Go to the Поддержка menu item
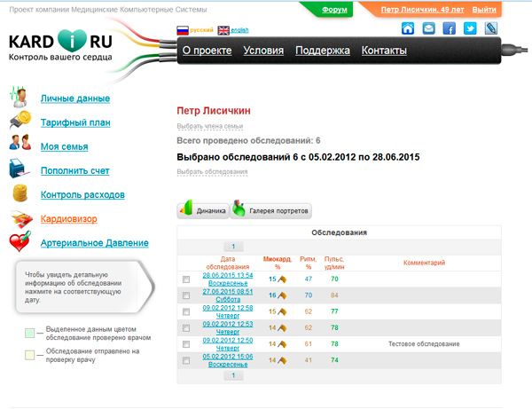This screenshot has height=409, width=532. (x=323, y=51)
